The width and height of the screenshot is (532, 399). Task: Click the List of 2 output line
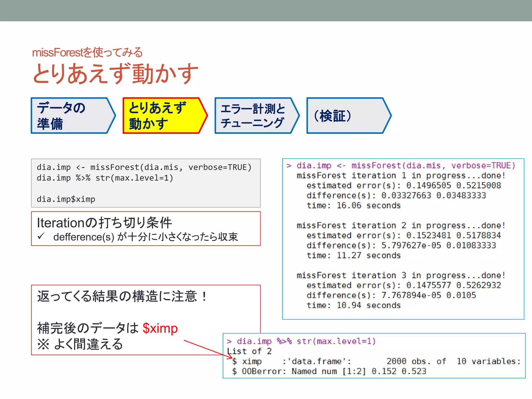pos(249,351)
